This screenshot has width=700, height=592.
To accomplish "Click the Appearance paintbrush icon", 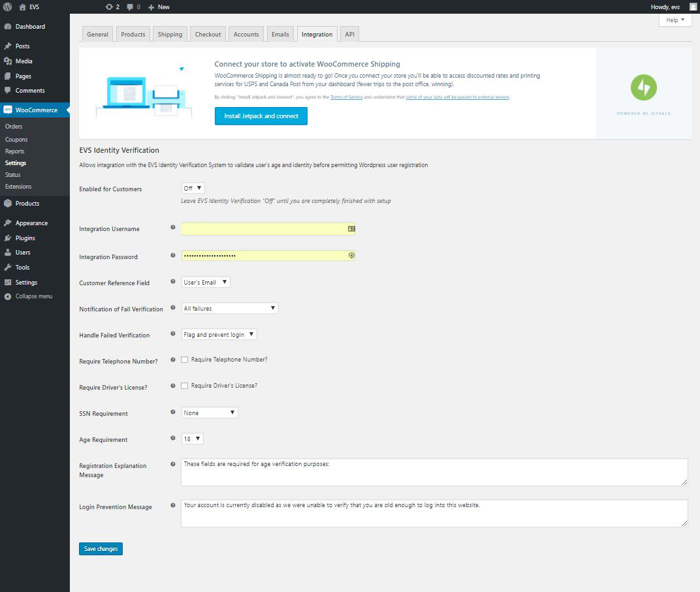I will (8, 223).
